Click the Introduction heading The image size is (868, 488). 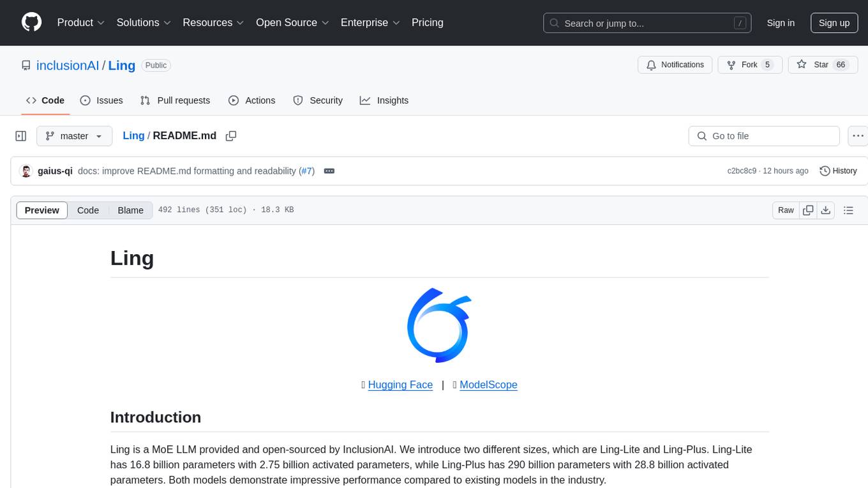[156, 417]
